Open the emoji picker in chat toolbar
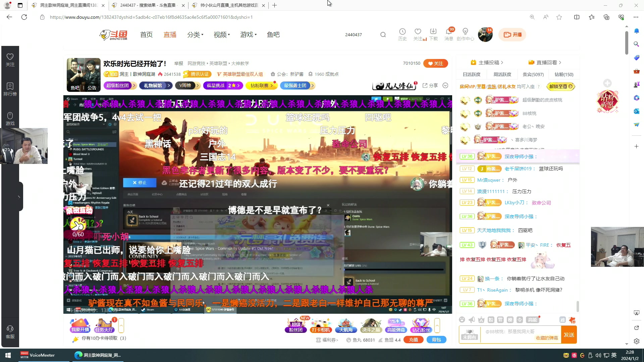The width and height of the screenshot is (644, 362). click(462, 320)
